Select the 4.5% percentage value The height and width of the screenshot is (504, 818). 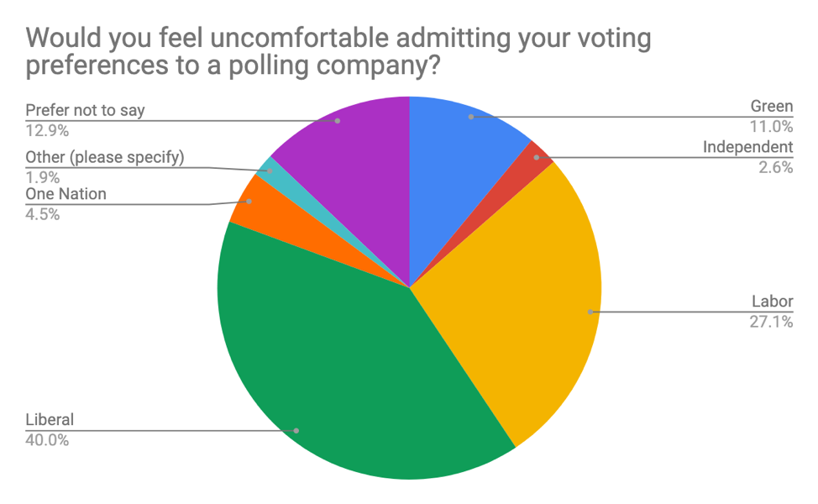43,213
